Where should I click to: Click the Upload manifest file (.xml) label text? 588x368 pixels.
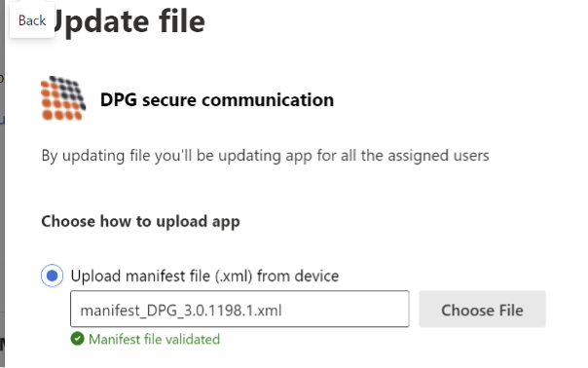tap(204, 276)
